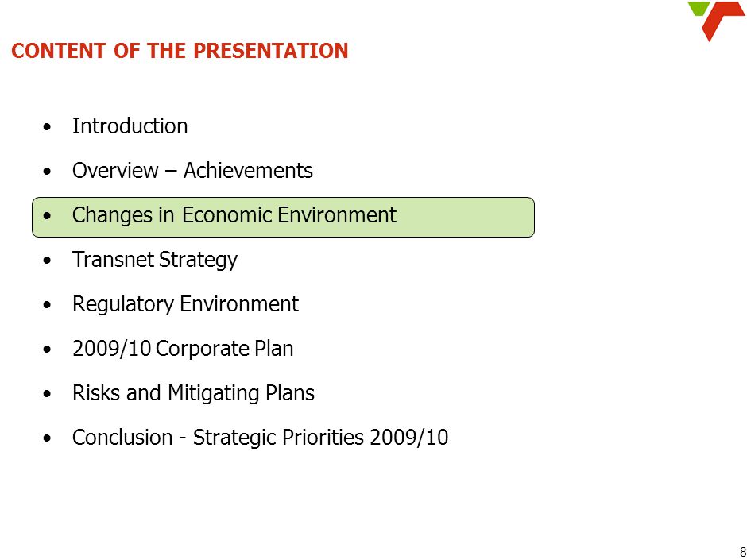Click the bullet dot beside Overview – Achievements
This screenshot has height=560, width=747.
point(47,172)
